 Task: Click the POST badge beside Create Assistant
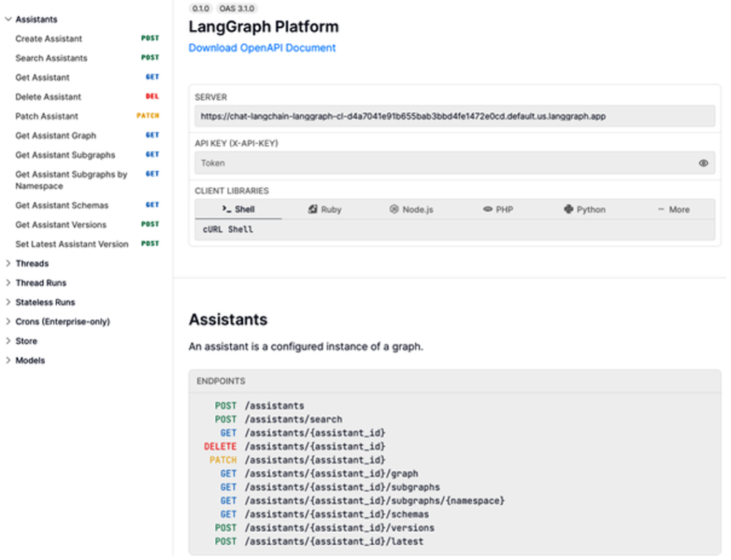coord(149,39)
